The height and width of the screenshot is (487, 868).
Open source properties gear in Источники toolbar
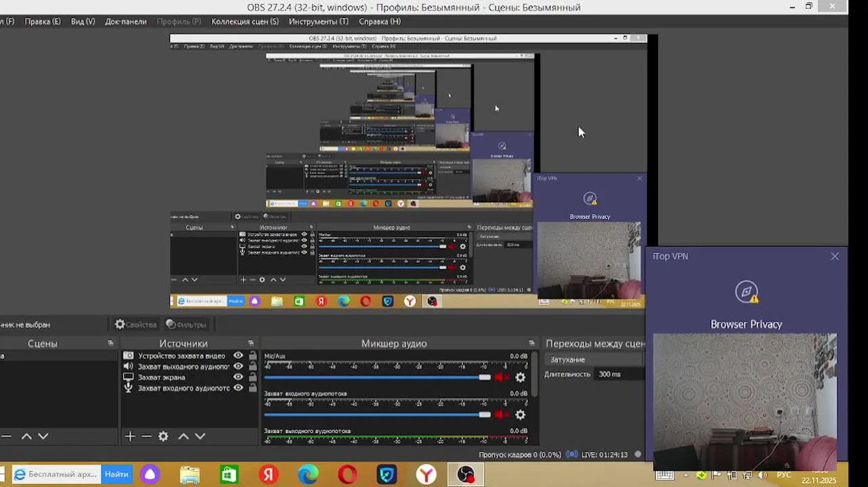(163, 436)
